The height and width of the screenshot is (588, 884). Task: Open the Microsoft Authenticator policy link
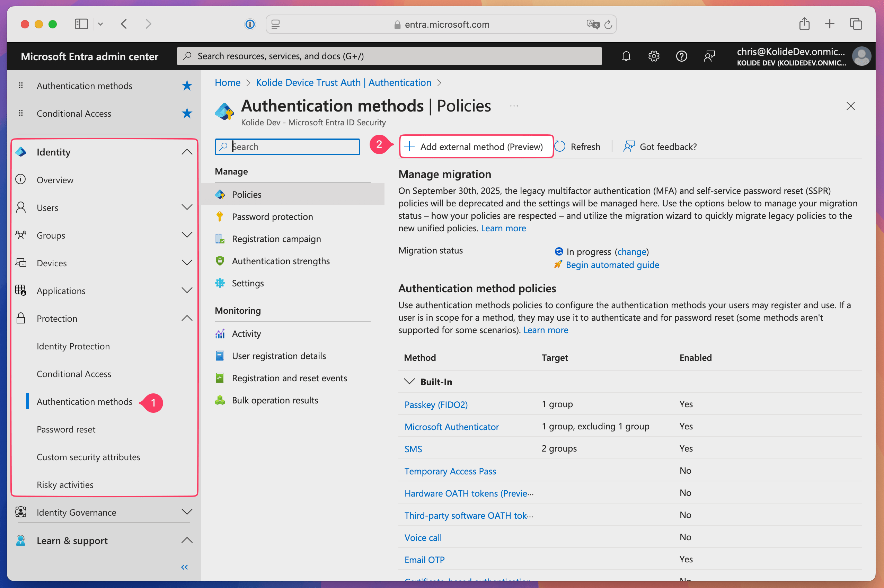(x=451, y=427)
